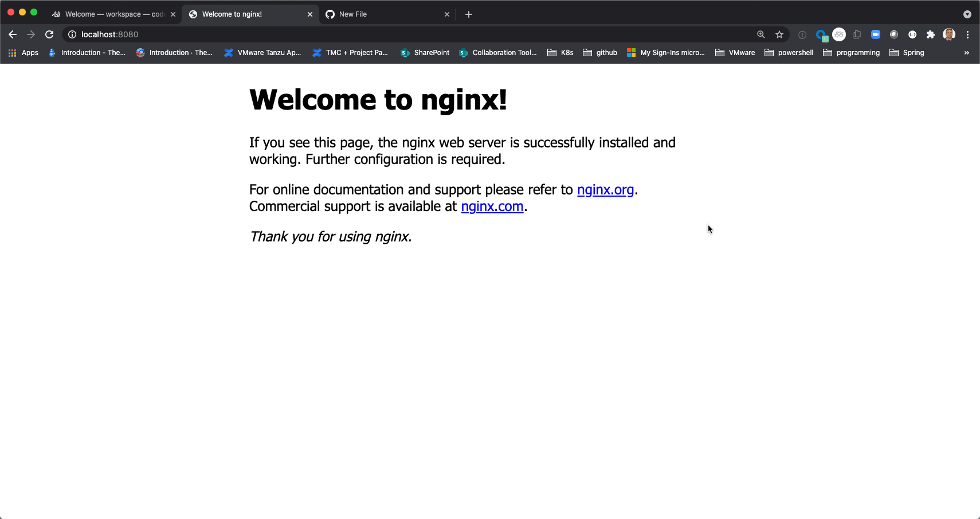The width and height of the screenshot is (980, 519).
Task: Expand the Spring bookmark folder
Action: pyautogui.click(x=907, y=53)
